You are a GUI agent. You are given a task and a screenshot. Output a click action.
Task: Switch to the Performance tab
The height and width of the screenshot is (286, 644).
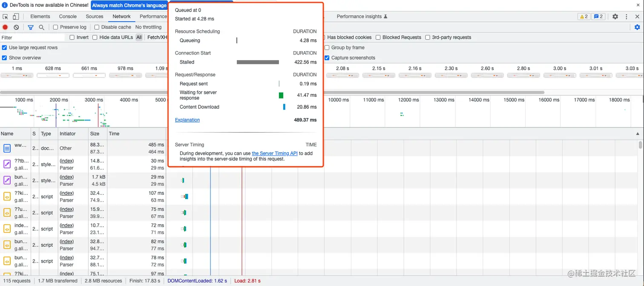click(153, 17)
